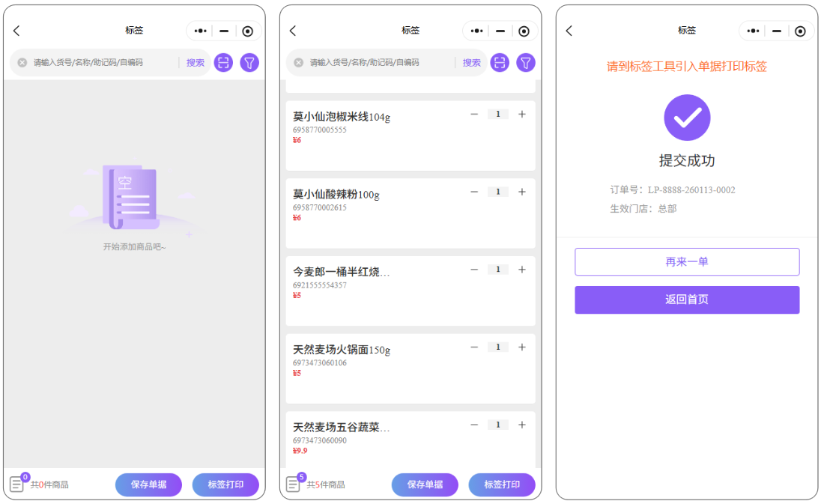The image size is (821, 504).
Task: Go back in the submit success screen
Action: pyautogui.click(x=569, y=31)
